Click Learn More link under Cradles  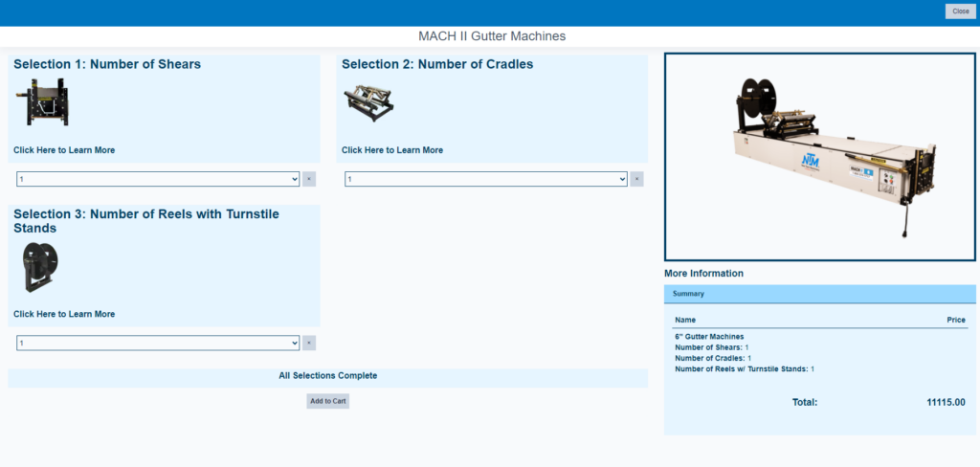coord(392,150)
